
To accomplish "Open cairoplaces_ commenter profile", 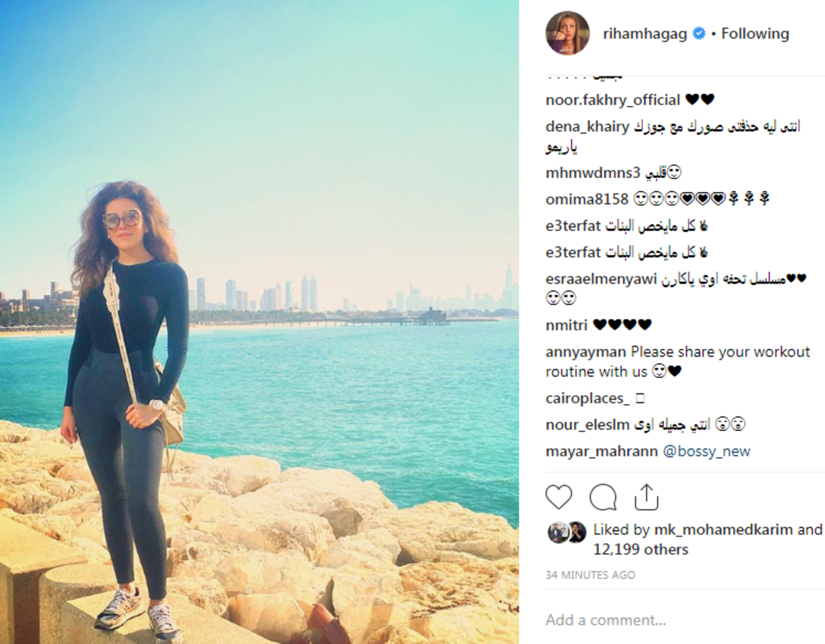I will coord(588,399).
